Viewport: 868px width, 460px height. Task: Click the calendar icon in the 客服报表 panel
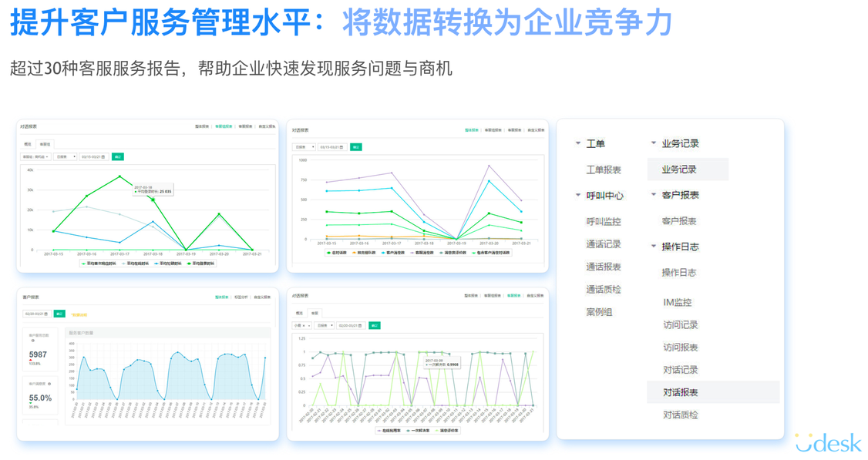(47, 314)
